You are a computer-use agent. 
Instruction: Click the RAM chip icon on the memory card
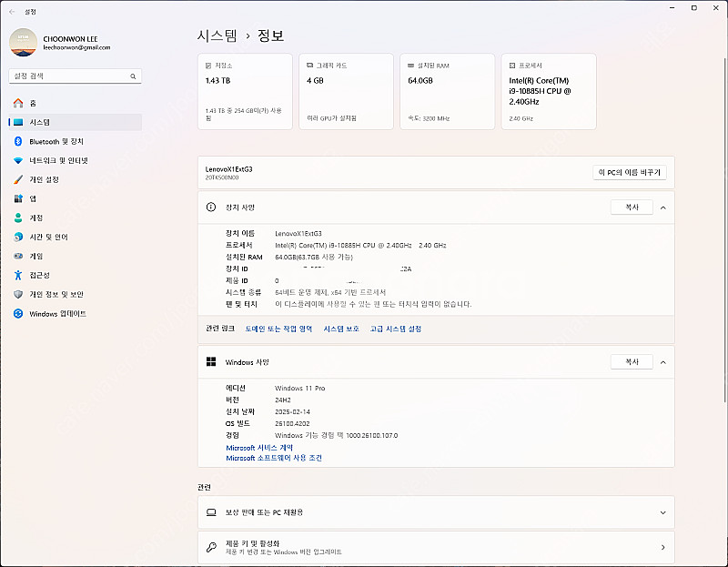(411, 66)
